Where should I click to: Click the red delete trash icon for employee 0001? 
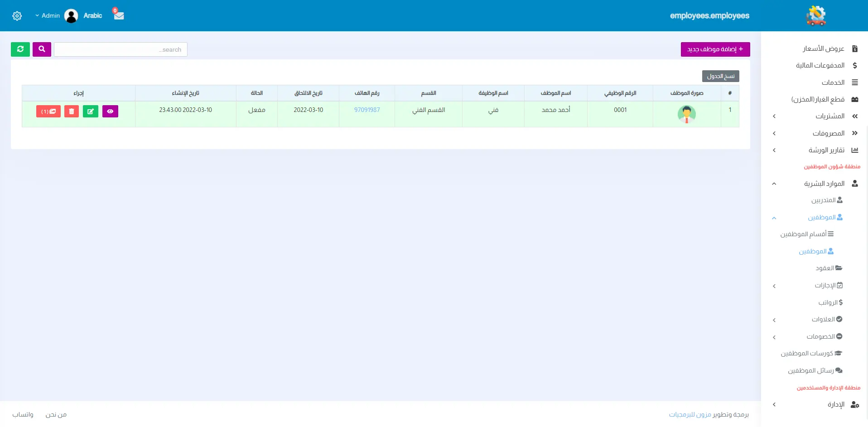72,112
